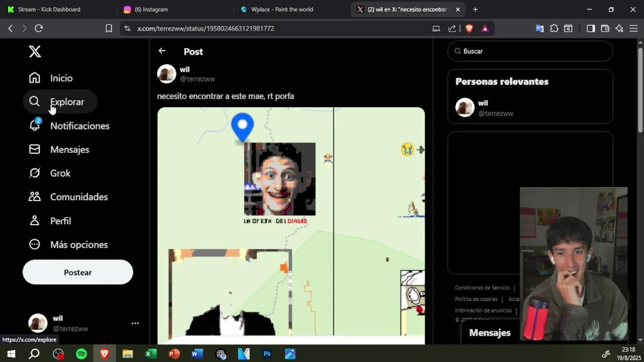Open a new browser tab
The image size is (644, 362).
click(x=475, y=9)
